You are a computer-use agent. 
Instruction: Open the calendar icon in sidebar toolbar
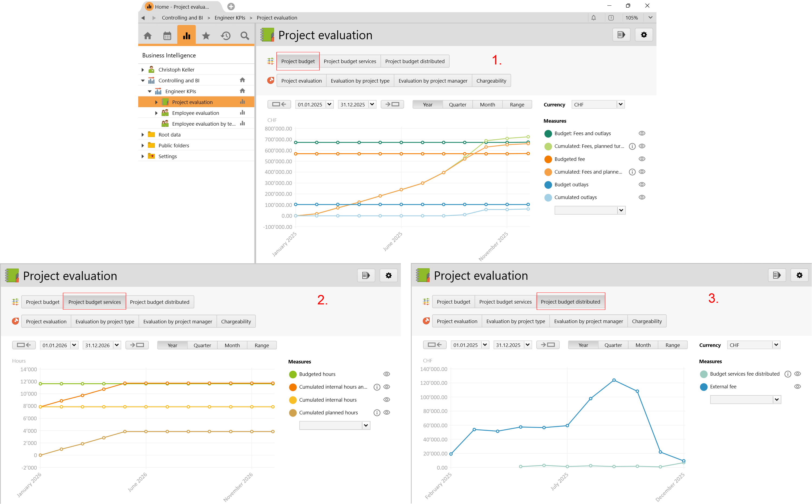tap(167, 36)
